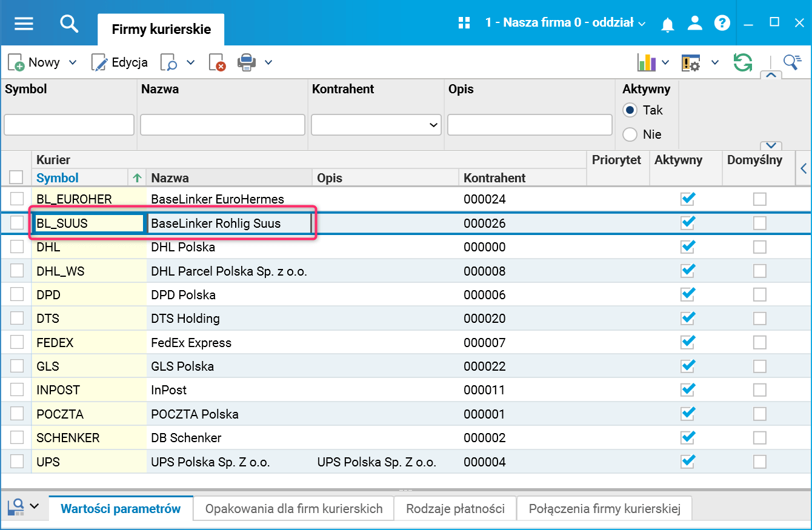
Task: Open the help question mark icon
Action: point(722,23)
